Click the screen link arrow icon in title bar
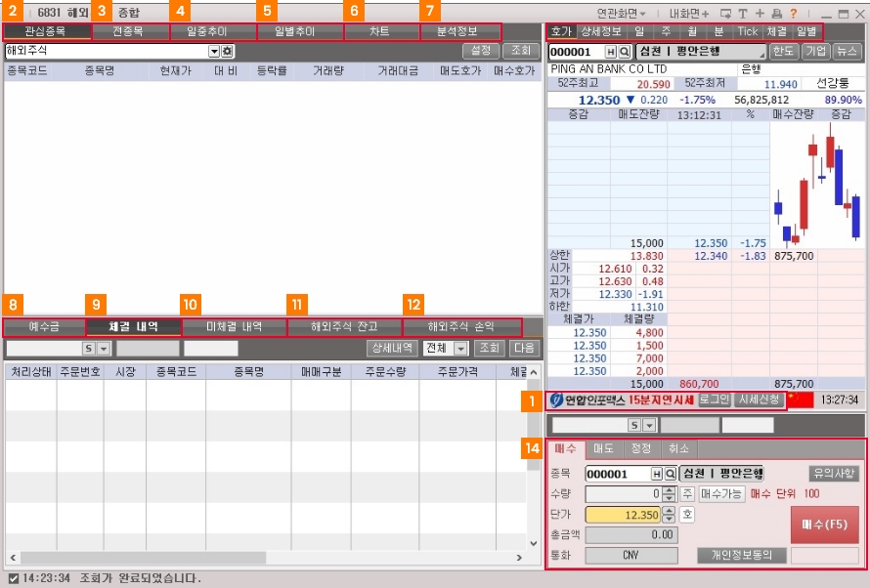Image resolution: width=870 pixels, height=588 pixels. click(725, 14)
